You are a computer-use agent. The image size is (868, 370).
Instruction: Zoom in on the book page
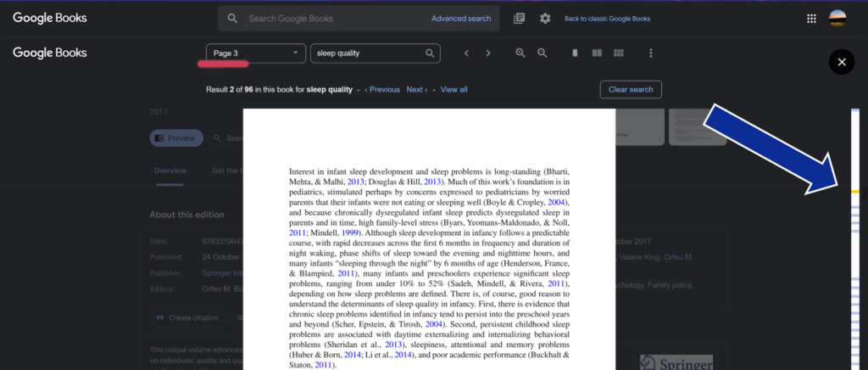pyautogui.click(x=520, y=53)
